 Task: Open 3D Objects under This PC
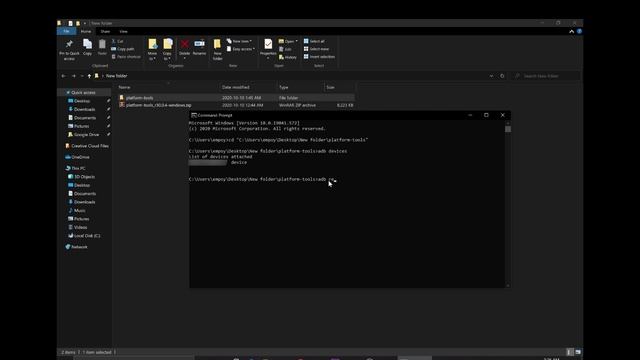coord(81,177)
